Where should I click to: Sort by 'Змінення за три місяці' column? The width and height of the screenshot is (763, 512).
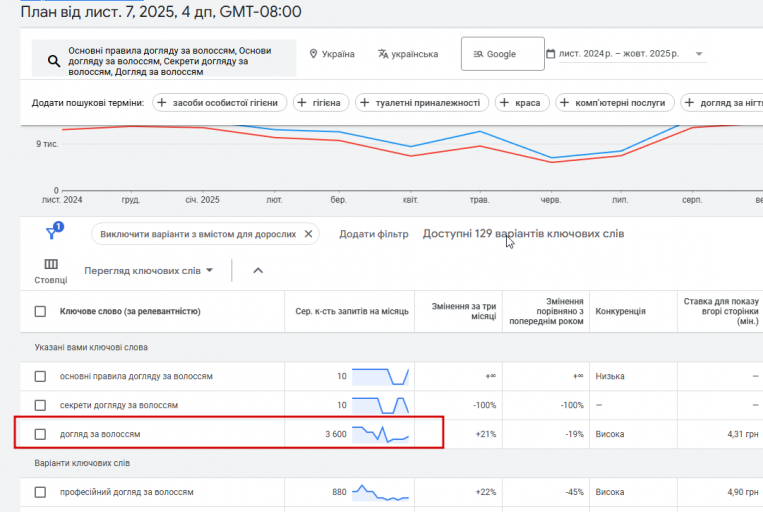click(x=463, y=311)
